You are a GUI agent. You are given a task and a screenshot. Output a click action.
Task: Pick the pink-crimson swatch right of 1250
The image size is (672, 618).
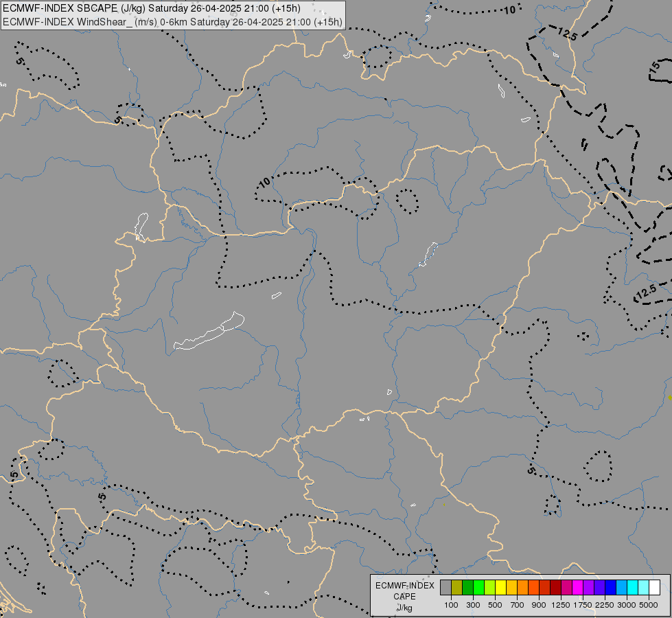coord(566,588)
